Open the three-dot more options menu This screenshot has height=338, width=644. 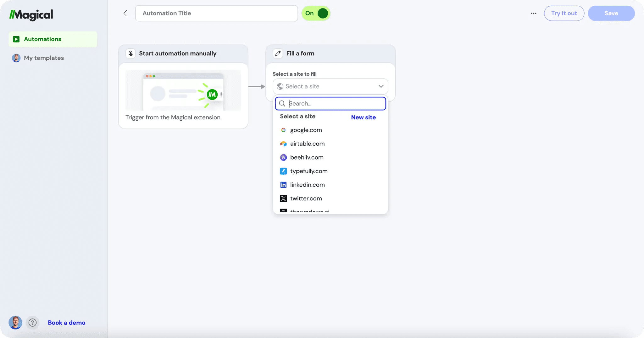point(534,13)
